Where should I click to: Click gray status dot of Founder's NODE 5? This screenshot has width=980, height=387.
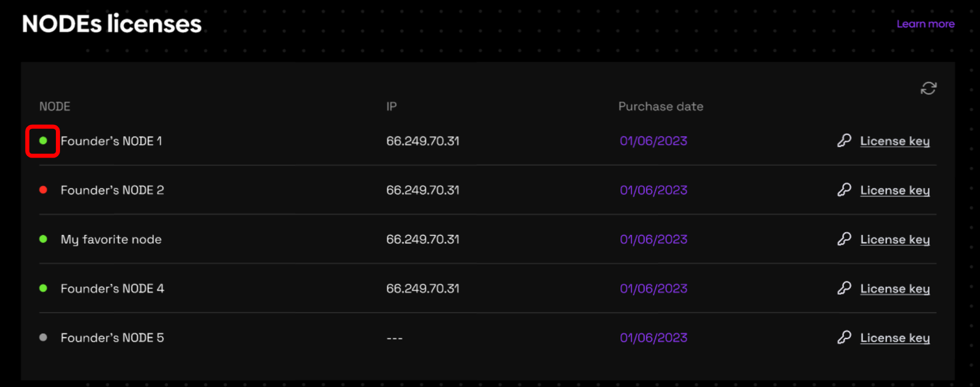click(x=43, y=338)
